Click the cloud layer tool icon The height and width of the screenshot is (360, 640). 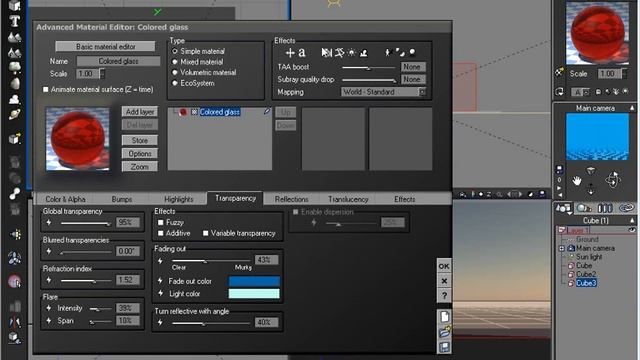tap(15, 99)
